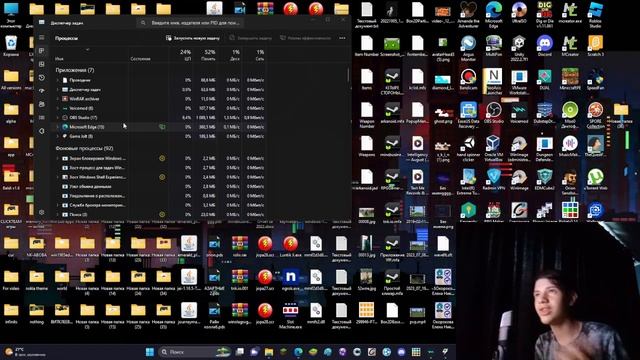Viewport: 640px width, 360px height.
Task: Expand the Windows lock screen background process
Action: point(57,158)
